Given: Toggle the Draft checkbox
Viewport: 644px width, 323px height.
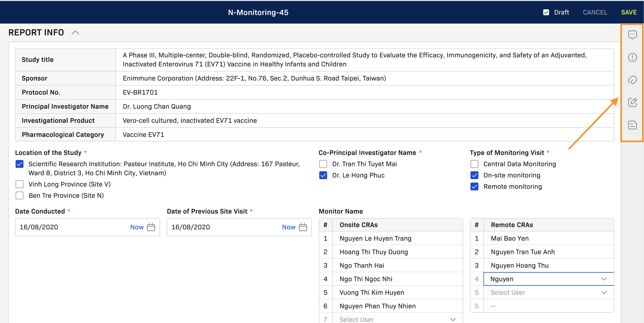Looking at the screenshot, I should [546, 12].
